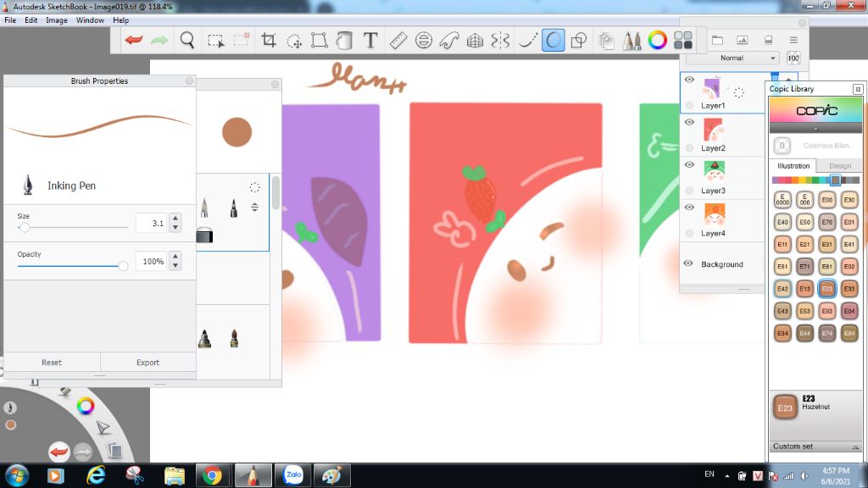Close the Copic Library panel

(858, 89)
